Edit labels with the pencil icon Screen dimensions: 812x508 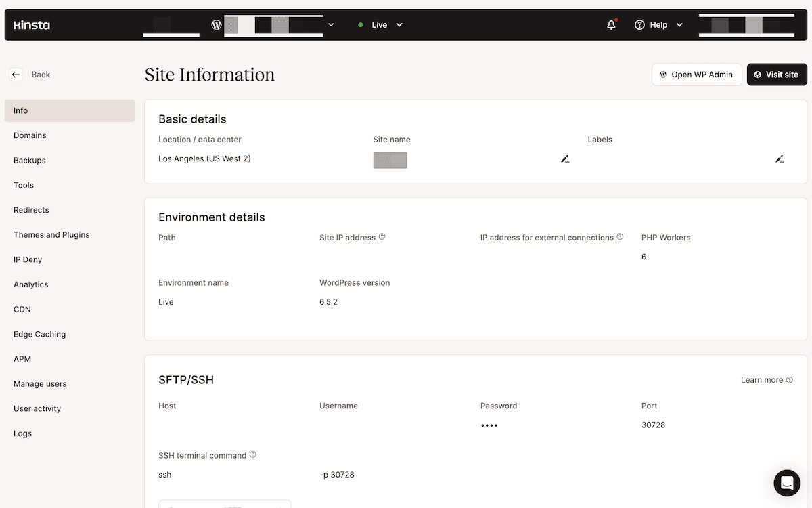click(x=780, y=159)
